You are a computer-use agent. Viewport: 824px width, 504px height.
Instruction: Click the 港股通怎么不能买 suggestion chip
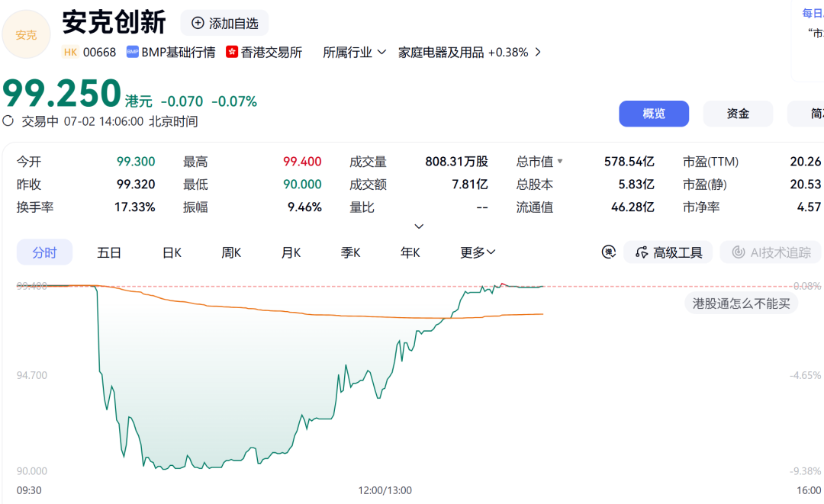coord(741,303)
